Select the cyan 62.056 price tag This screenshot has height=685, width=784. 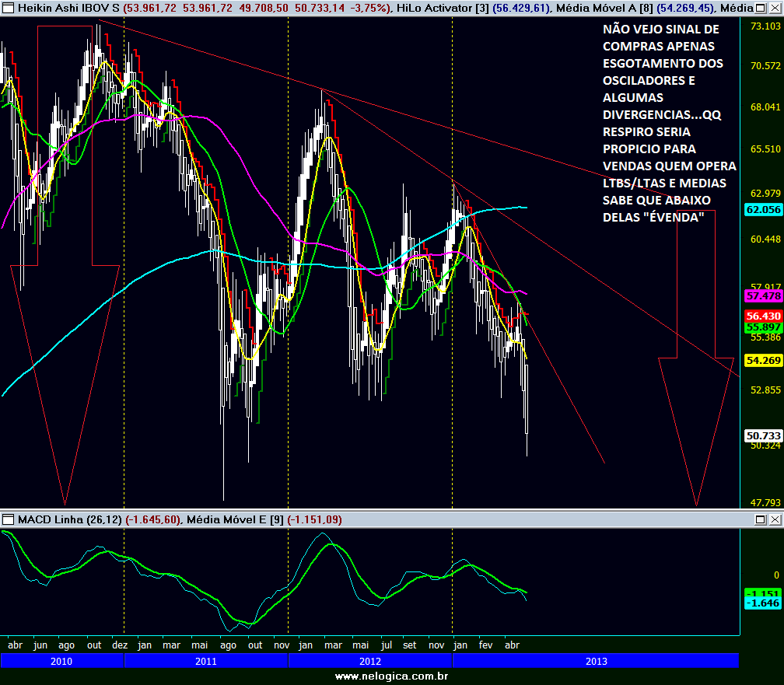[764, 209]
